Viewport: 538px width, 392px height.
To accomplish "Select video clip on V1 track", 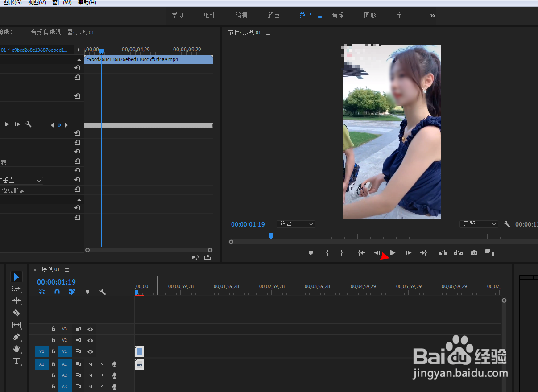I will pyautogui.click(x=139, y=351).
